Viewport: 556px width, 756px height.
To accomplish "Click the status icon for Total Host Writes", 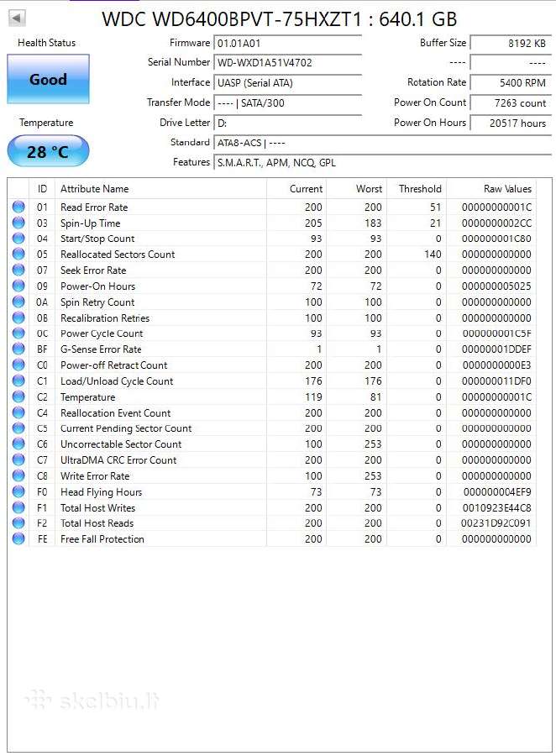I will click(x=18, y=507).
